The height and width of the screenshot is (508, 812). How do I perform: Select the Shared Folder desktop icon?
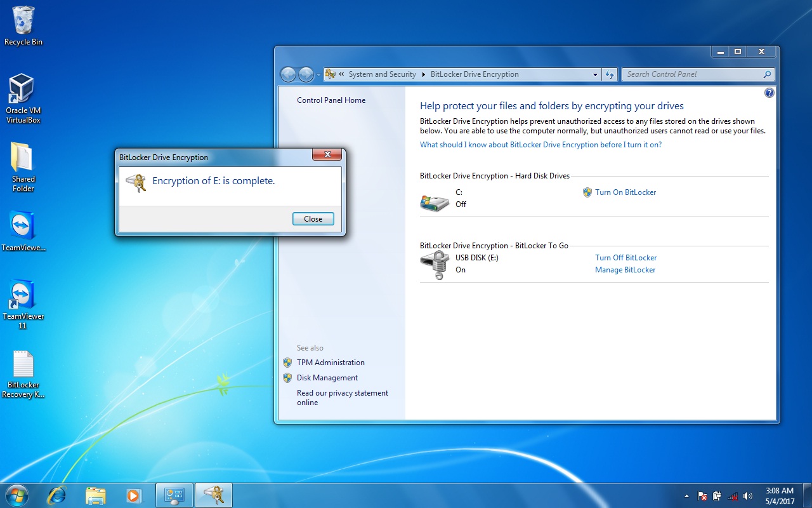(x=23, y=167)
